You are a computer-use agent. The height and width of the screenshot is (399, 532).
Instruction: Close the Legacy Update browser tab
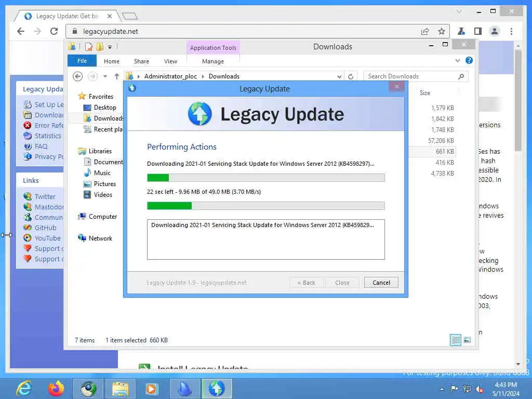(109, 16)
